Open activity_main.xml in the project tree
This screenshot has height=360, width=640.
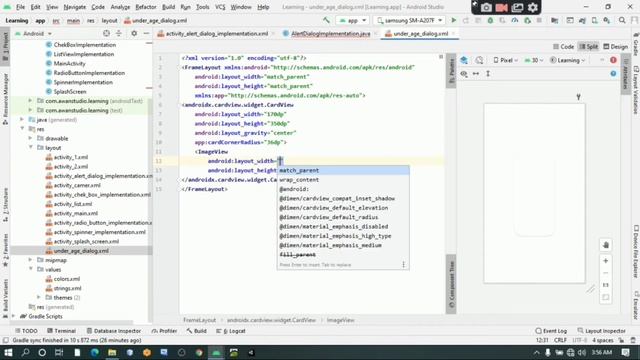[76, 213]
